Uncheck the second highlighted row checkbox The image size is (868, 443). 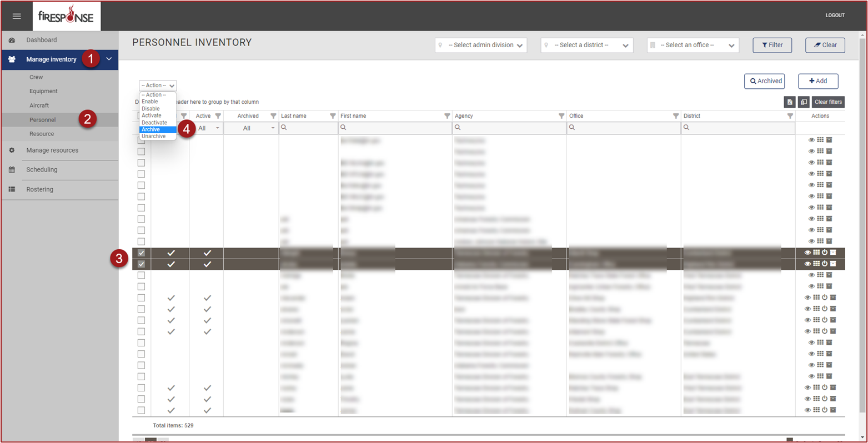[141, 264]
